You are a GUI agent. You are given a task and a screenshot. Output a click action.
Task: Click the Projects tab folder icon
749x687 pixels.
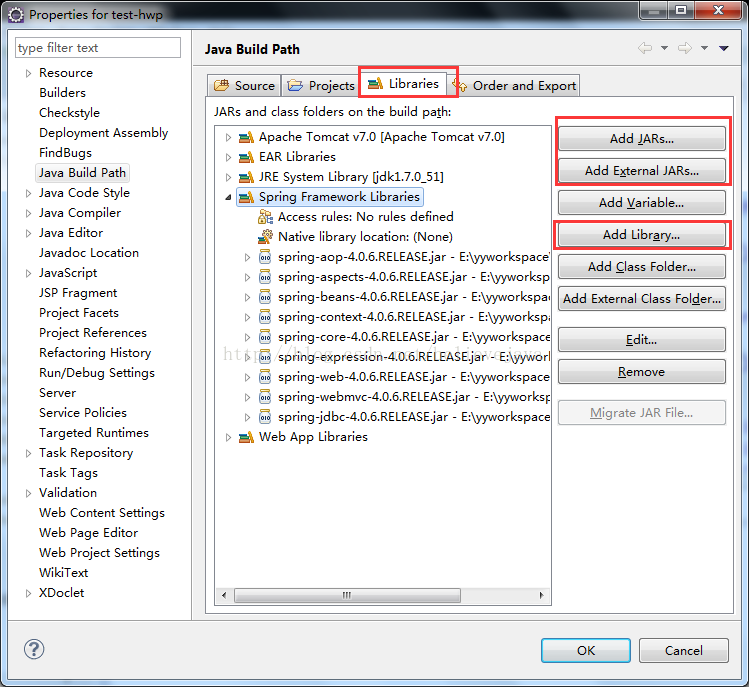click(295, 86)
